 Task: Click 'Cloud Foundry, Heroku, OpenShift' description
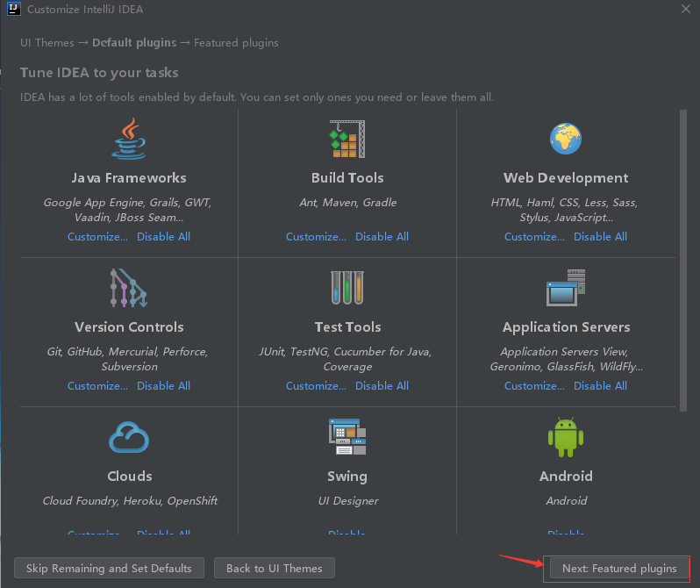click(x=130, y=501)
